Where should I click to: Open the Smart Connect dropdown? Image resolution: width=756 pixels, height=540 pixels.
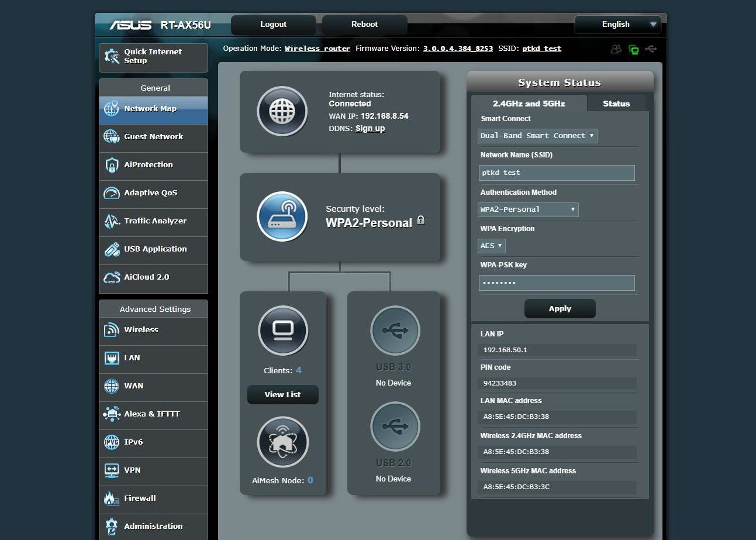click(537, 136)
